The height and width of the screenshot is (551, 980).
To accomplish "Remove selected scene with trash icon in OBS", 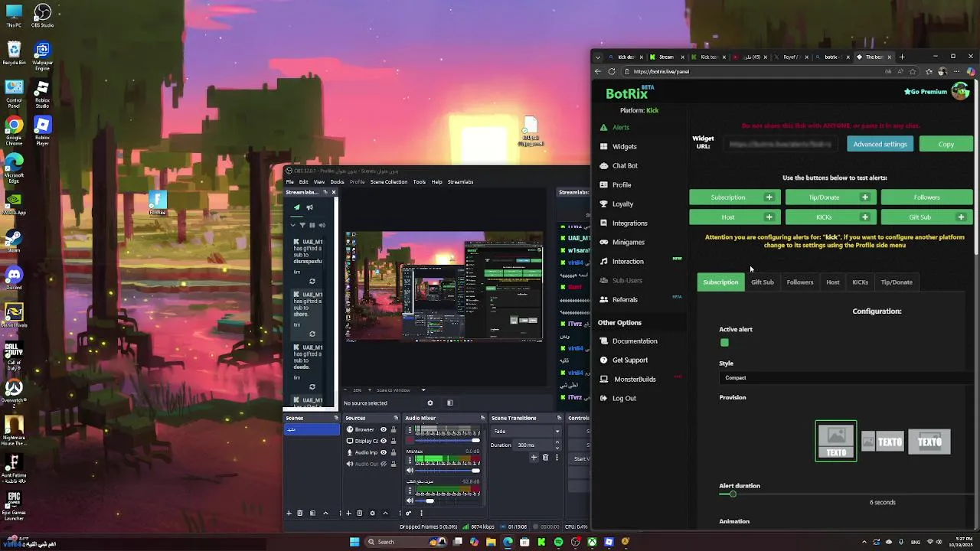I will pos(299,513).
